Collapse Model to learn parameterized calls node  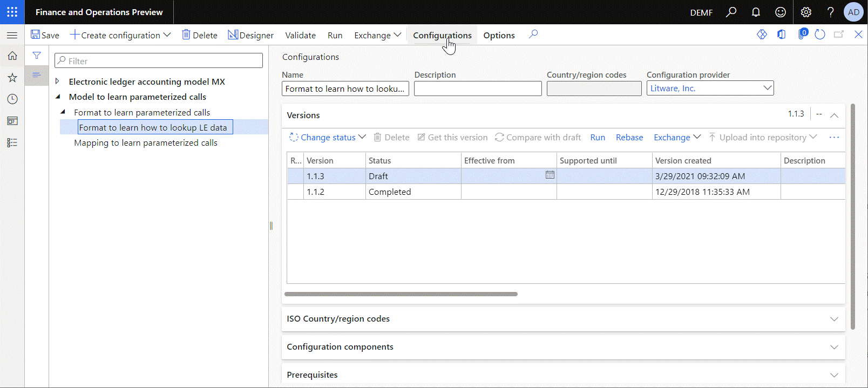point(58,97)
